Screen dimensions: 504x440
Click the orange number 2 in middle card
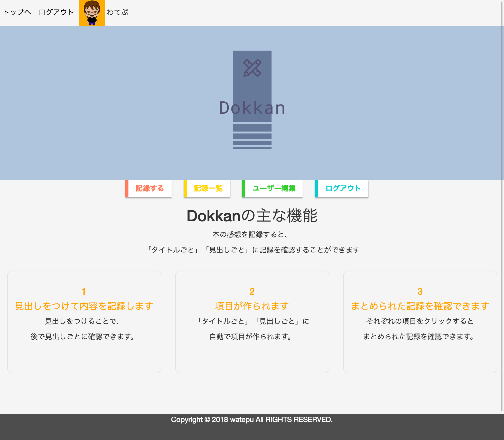[252, 291]
